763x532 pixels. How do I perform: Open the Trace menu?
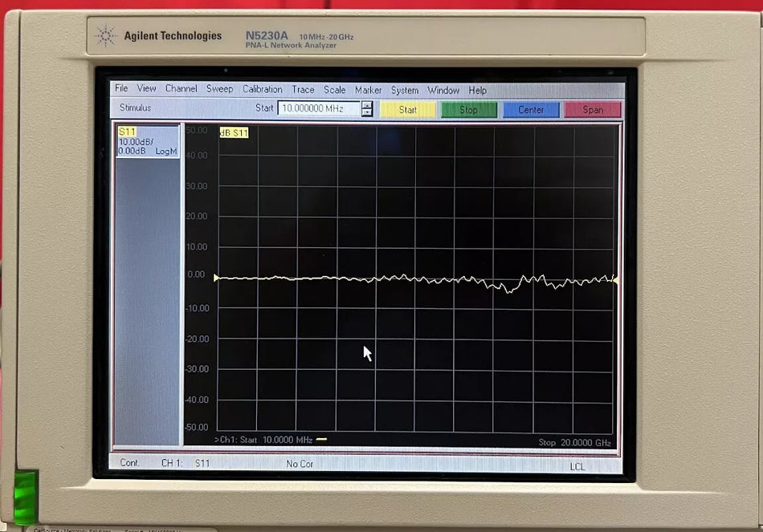point(304,89)
